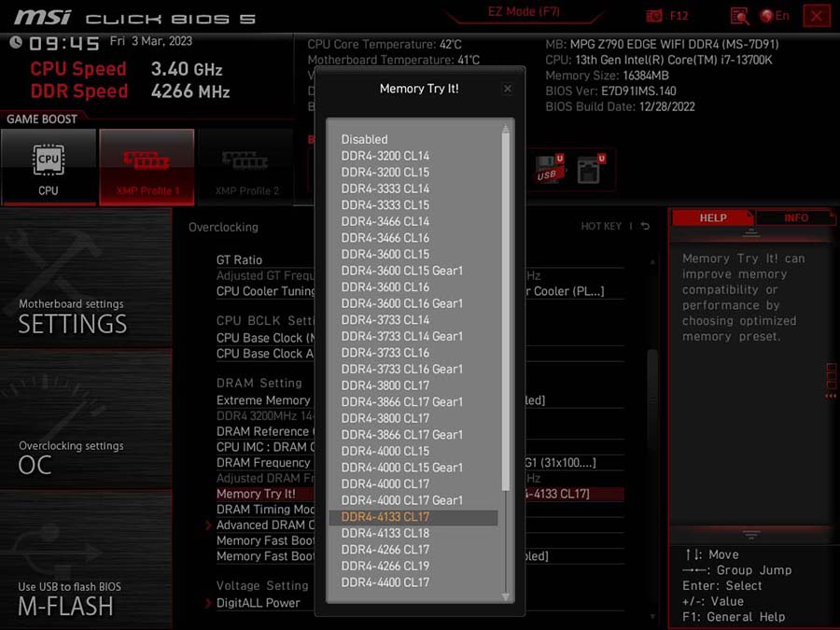This screenshot has height=630, width=840.
Task: Select DDR4-4133 CL18 preset
Action: 385,534
